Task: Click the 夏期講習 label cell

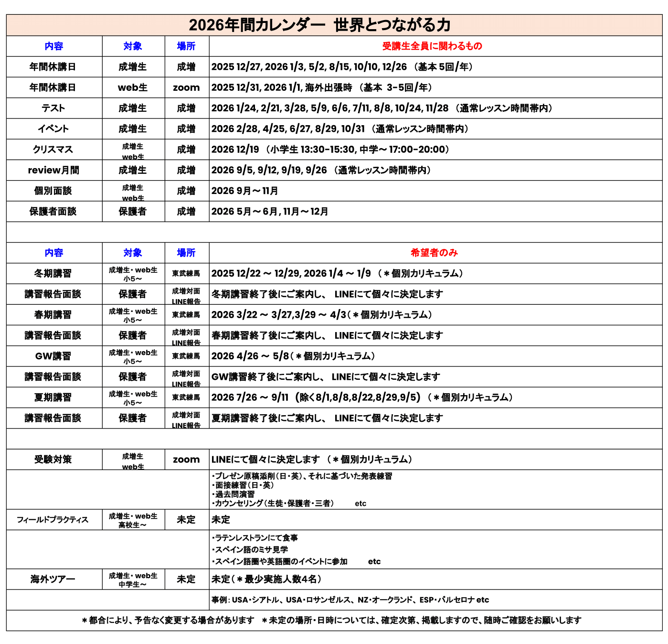Action: click(53, 397)
